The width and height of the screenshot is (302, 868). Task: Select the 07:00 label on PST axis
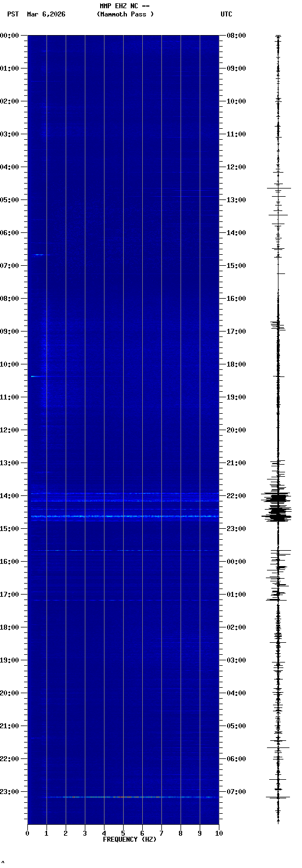[9, 266]
